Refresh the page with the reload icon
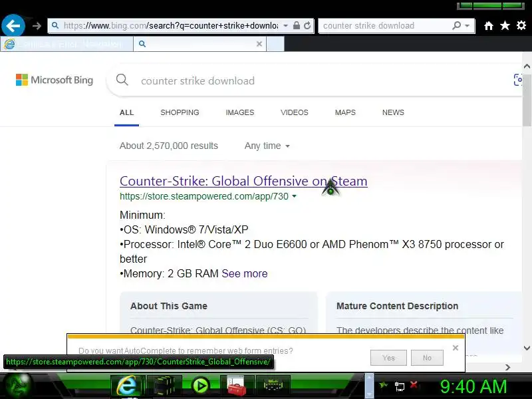The image size is (532, 399). click(307, 26)
